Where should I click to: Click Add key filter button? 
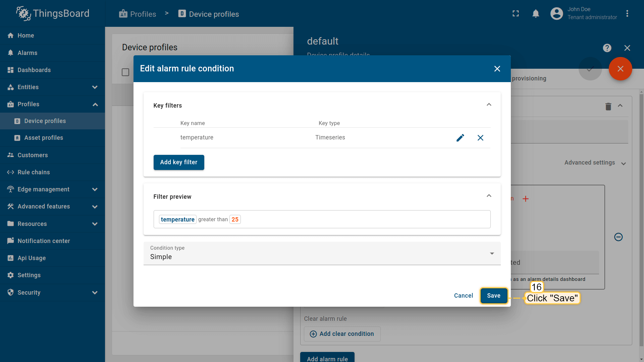179,162
